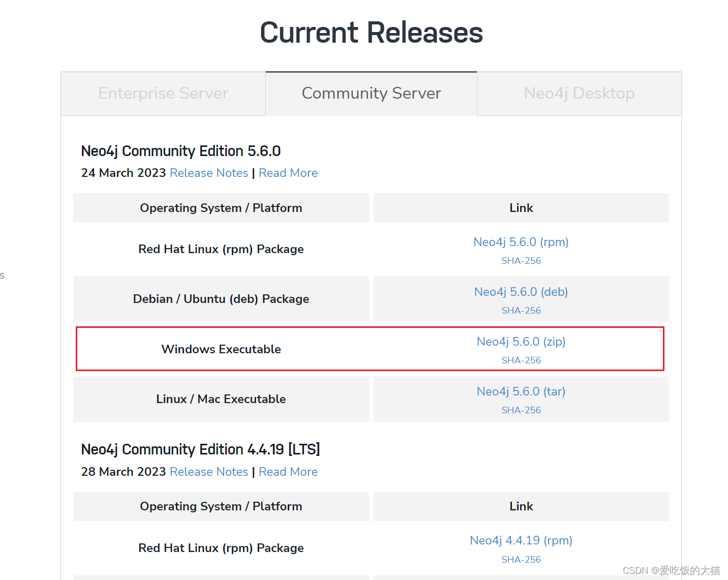Screen dimensions: 728x580
Task: Click the 24 March 2023 release date
Action: [124, 173]
